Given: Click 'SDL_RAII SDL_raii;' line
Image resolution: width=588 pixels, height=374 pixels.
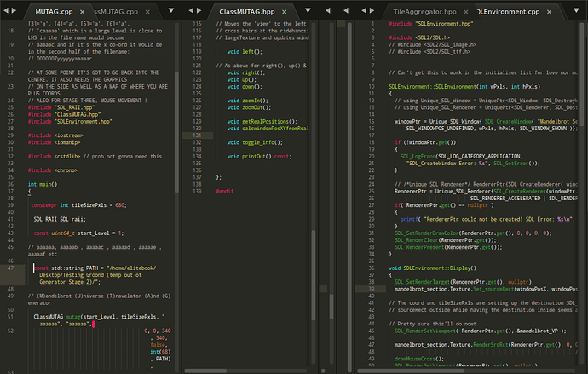Looking at the screenshot, I should point(60,219).
